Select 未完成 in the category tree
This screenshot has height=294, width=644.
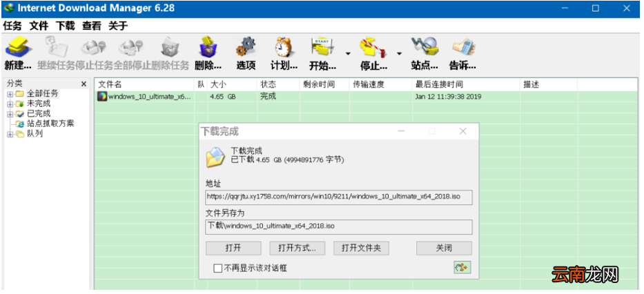[39, 104]
